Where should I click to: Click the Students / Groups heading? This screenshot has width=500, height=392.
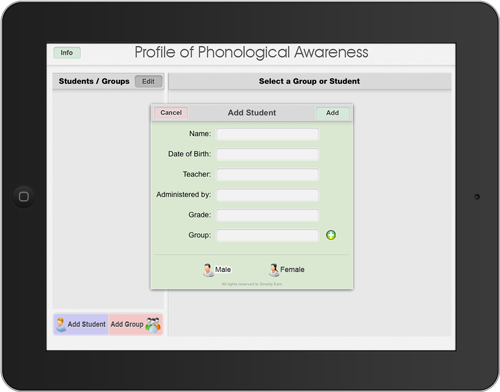pyautogui.click(x=94, y=81)
